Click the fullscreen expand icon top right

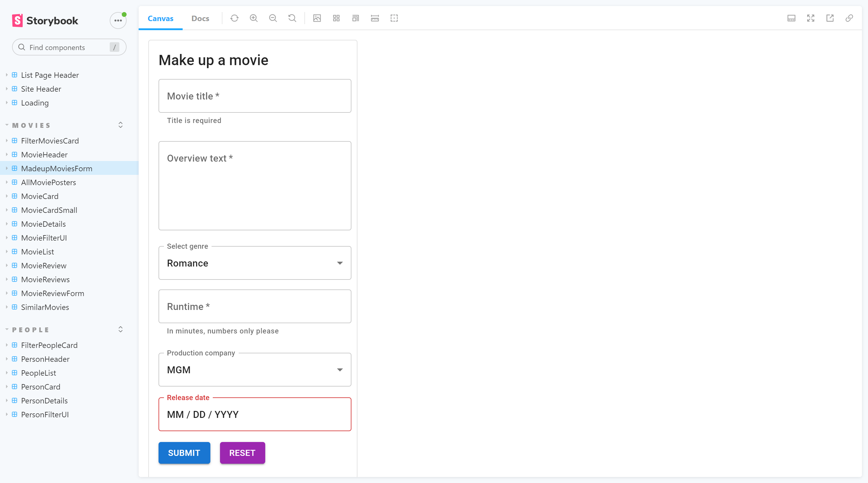(x=810, y=18)
